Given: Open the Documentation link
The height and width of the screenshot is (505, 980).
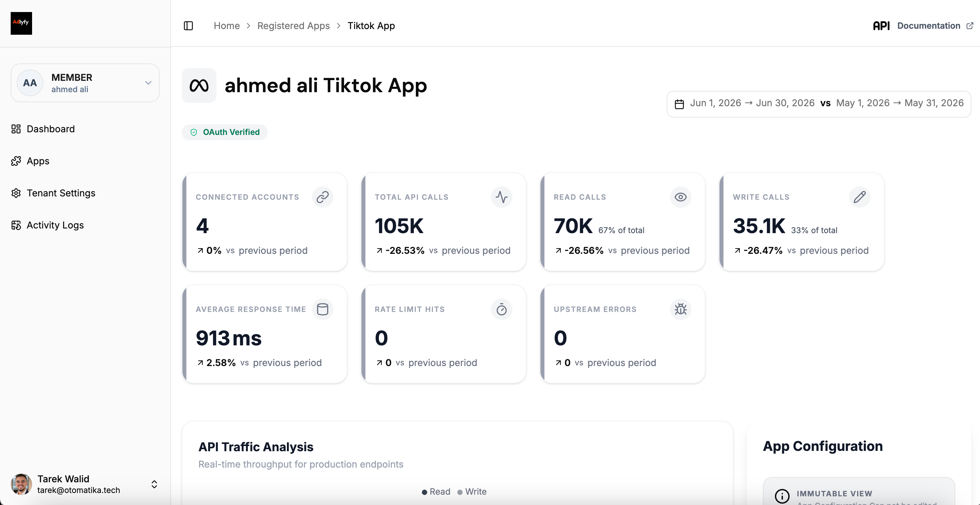Looking at the screenshot, I should (x=929, y=26).
